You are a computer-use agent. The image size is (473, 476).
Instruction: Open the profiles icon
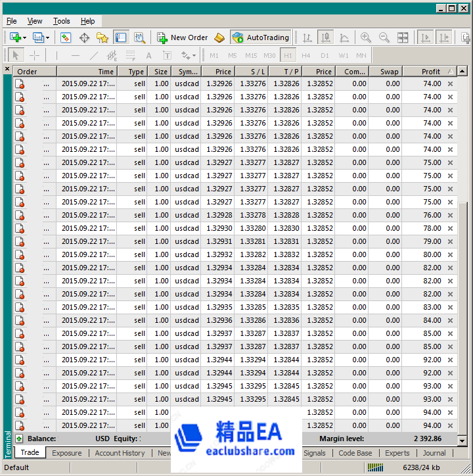(x=38, y=37)
